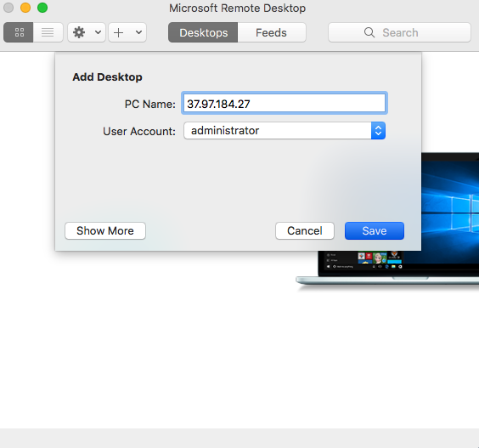Edit the PC Name field
The width and height of the screenshot is (479, 448).
coord(285,104)
